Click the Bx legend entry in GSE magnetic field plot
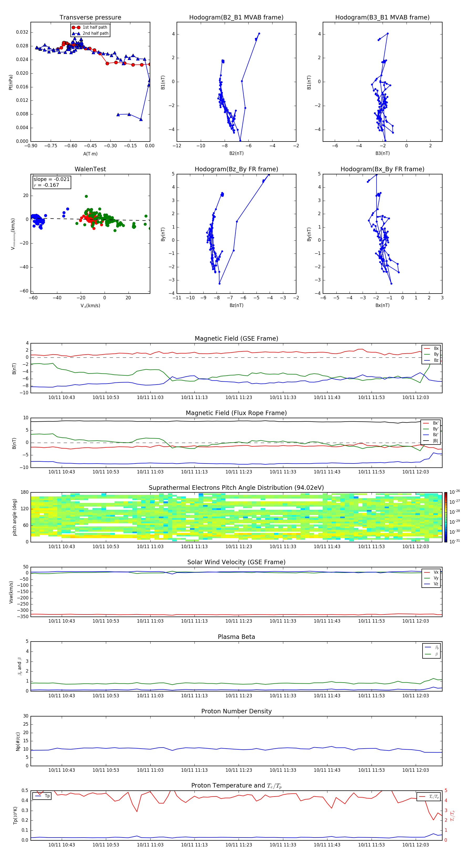 coord(431,349)
